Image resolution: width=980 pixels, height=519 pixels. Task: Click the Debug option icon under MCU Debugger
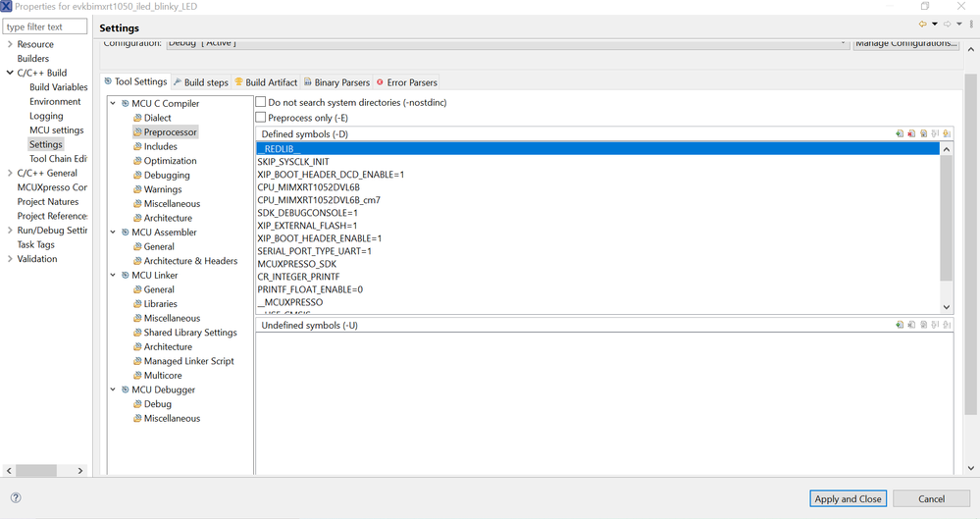pyautogui.click(x=137, y=404)
